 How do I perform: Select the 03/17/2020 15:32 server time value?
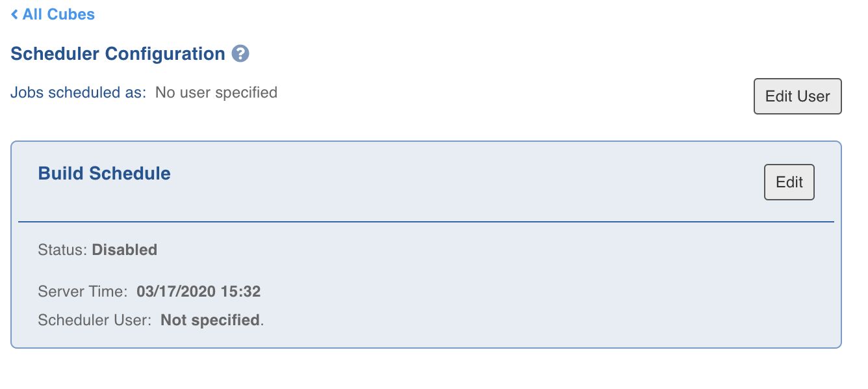[x=198, y=291]
